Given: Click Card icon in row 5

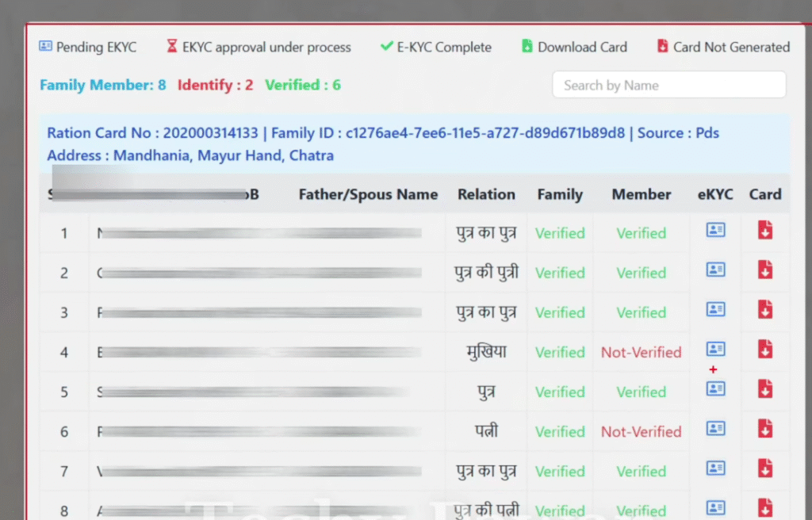Looking at the screenshot, I should (765, 388).
